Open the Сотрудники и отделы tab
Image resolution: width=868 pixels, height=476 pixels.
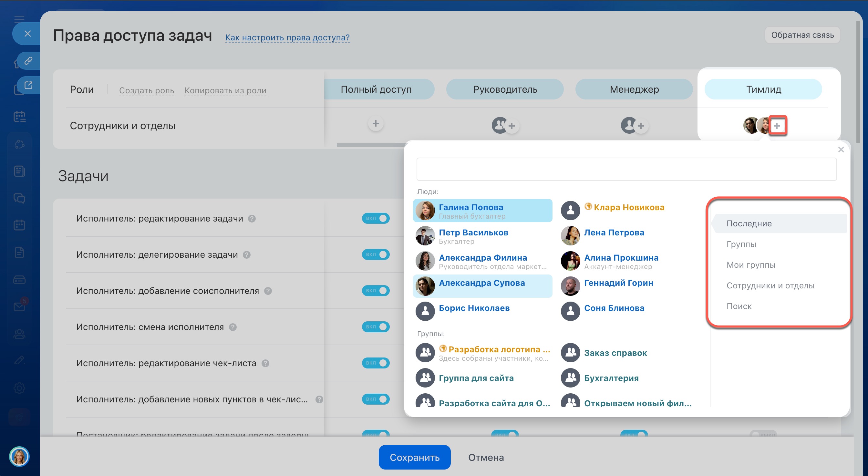point(770,286)
